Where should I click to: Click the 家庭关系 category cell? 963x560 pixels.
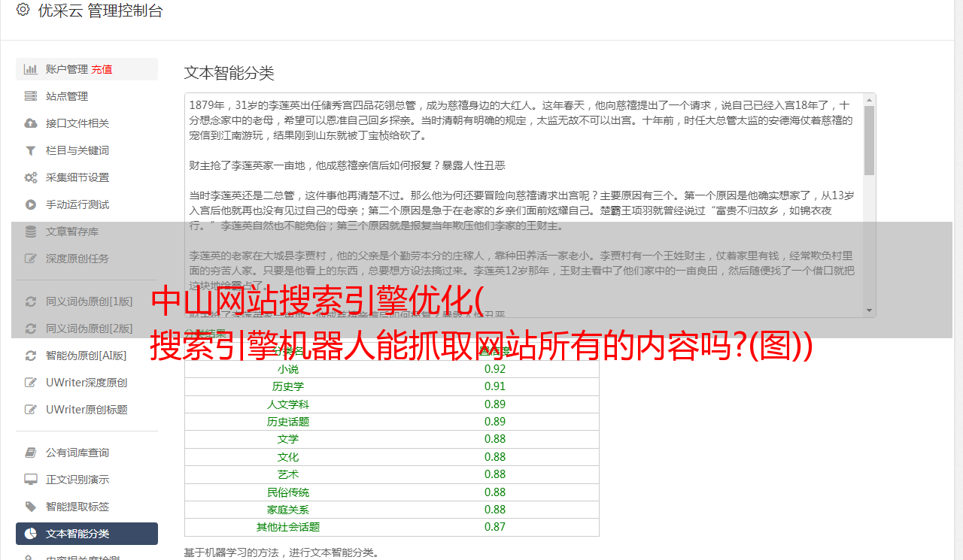point(288,510)
